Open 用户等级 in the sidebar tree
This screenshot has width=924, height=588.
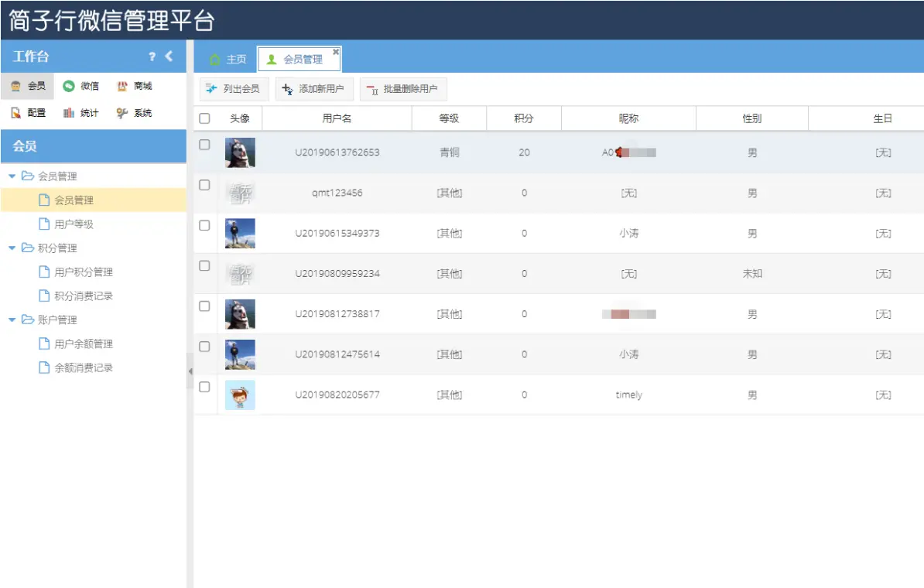click(74, 224)
